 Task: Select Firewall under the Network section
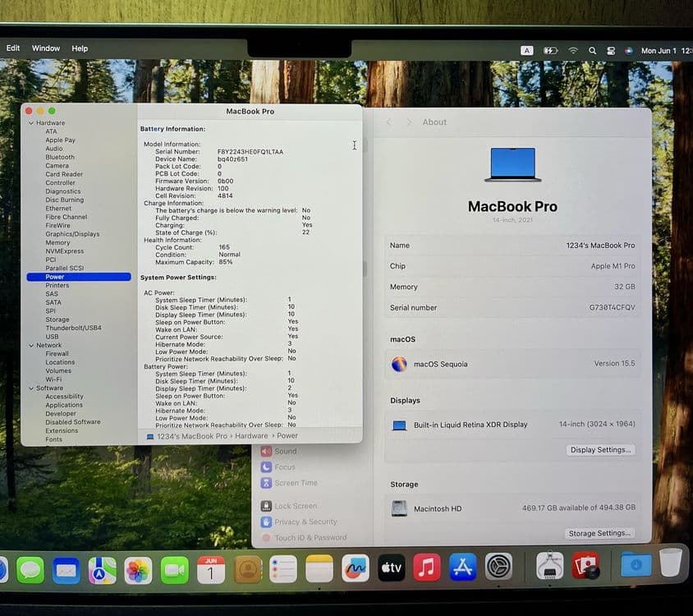[57, 354]
